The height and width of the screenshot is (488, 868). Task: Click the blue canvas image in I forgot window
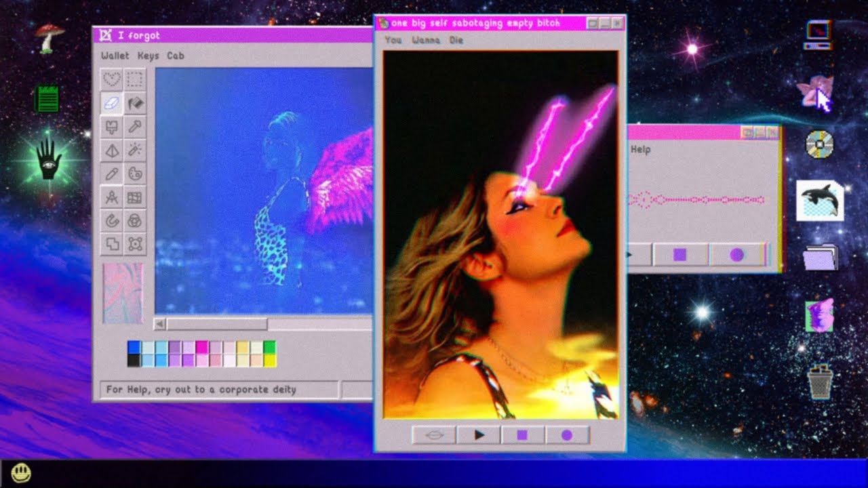pos(264,190)
